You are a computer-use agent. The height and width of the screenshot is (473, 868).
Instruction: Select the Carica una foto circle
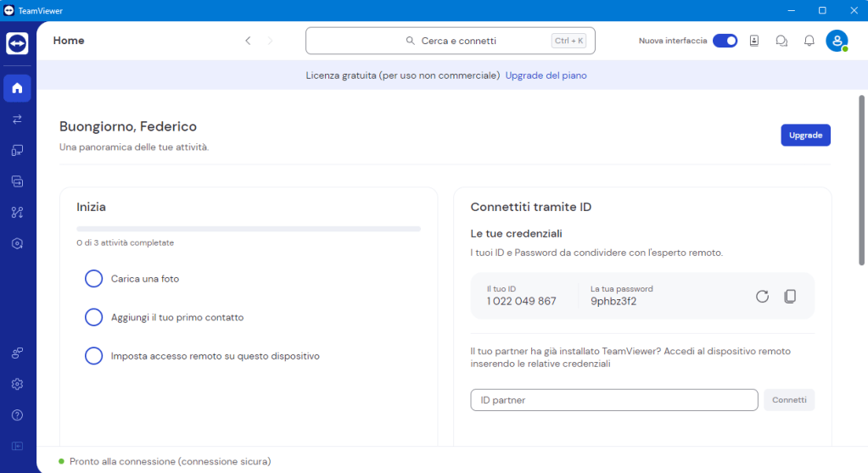click(93, 278)
